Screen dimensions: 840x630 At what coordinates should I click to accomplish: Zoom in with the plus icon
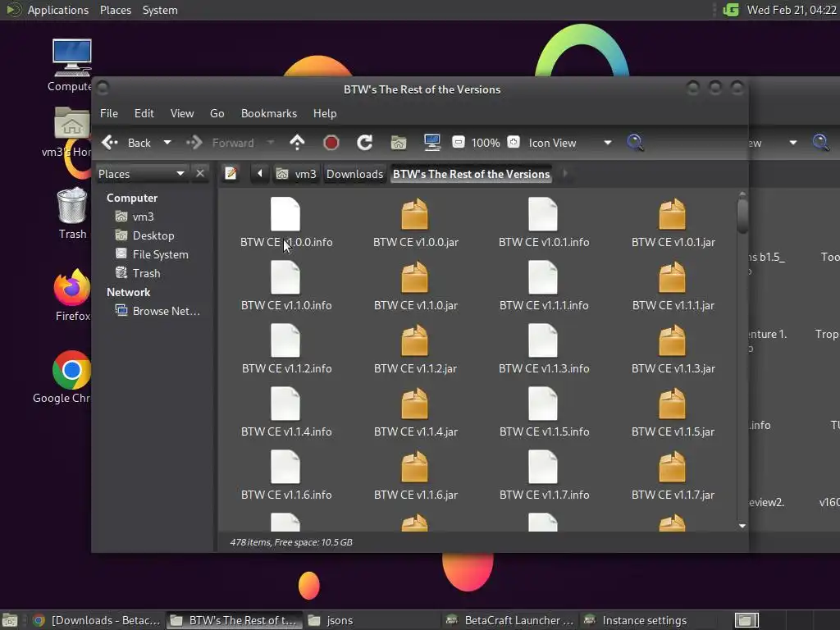514,143
